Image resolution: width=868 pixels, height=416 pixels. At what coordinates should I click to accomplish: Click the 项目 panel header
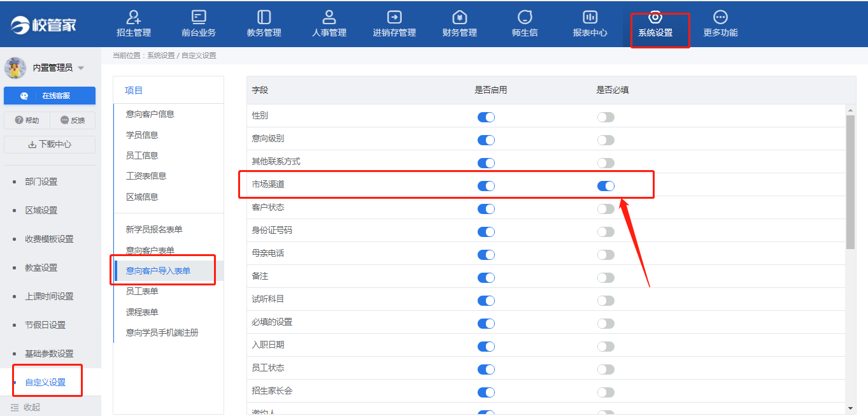click(x=134, y=90)
